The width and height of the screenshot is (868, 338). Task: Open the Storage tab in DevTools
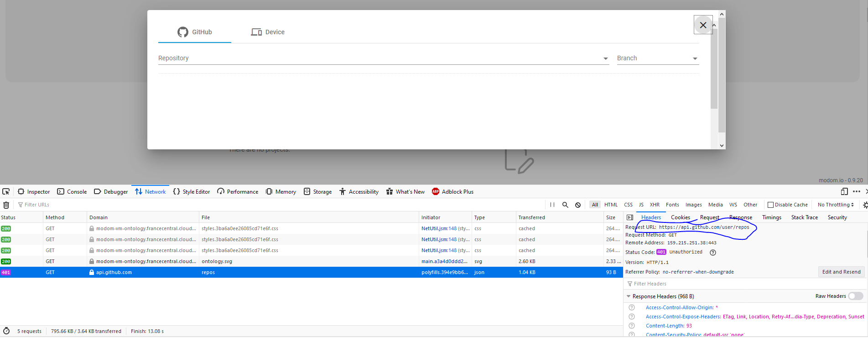click(x=318, y=191)
